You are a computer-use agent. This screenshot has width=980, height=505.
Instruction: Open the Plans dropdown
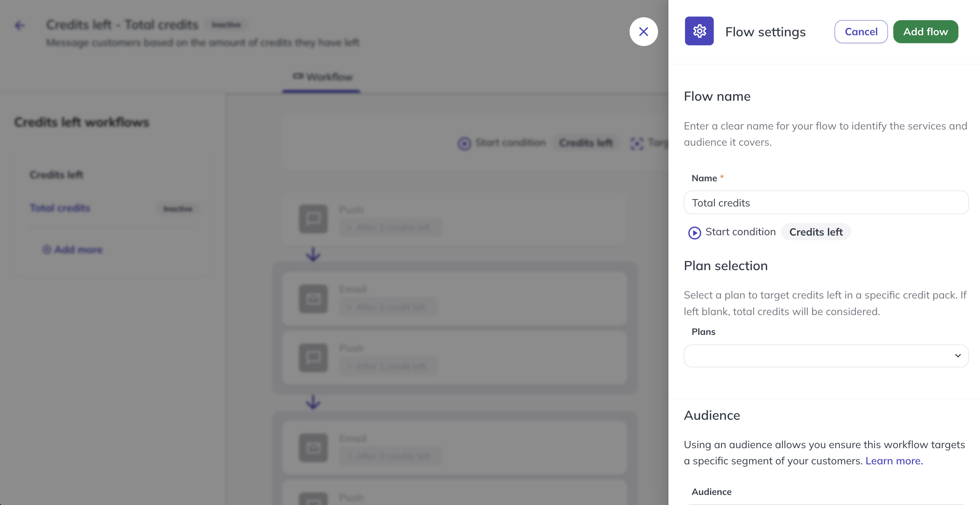tap(826, 356)
